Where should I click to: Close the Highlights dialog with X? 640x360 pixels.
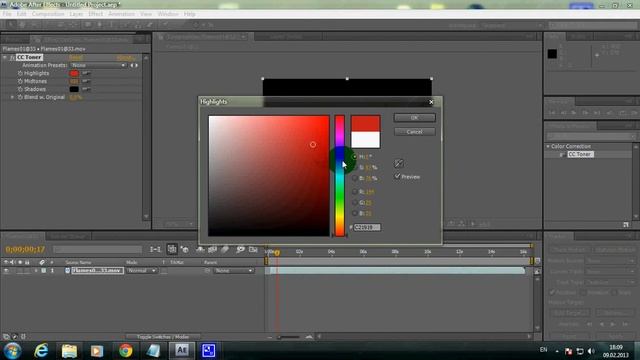click(x=431, y=102)
